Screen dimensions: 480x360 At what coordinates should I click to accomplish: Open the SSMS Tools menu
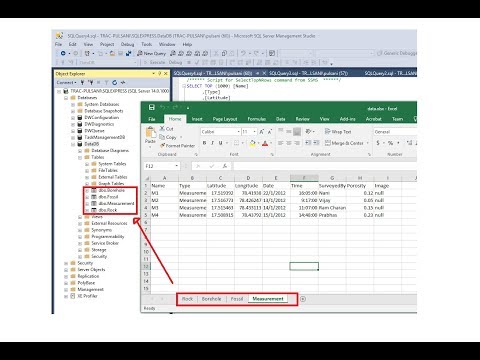pyautogui.click(x=147, y=44)
